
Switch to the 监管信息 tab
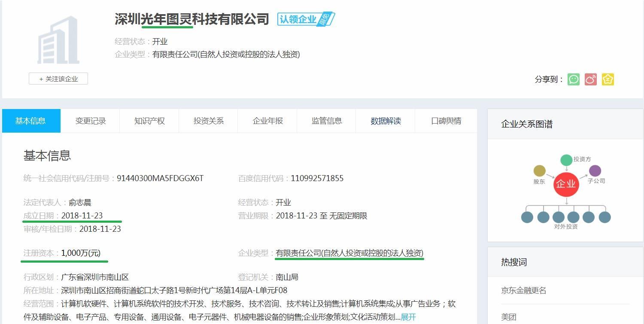coord(326,121)
